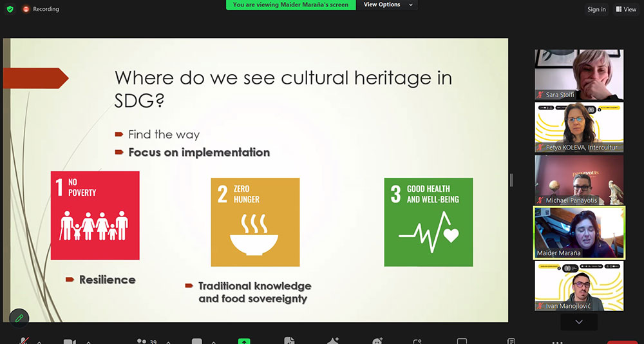Viewport: 644px width, 344px height.
Task: Select Sara Stolfi's video thumbnail
Action: (579, 74)
